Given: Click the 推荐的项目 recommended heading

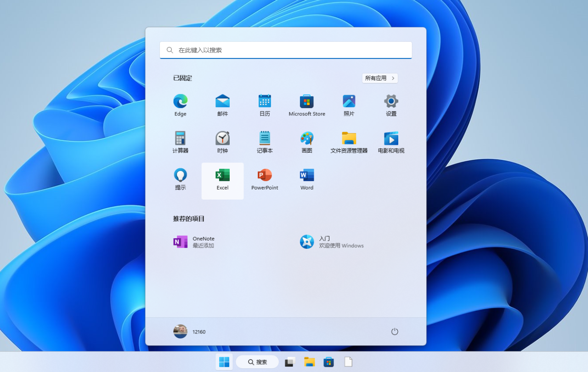Looking at the screenshot, I should [189, 219].
